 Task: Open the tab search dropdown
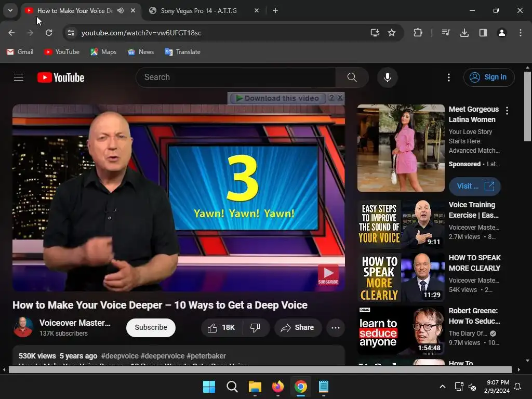click(x=10, y=10)
